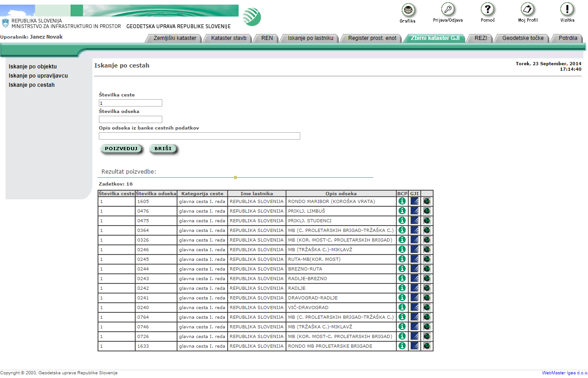Click the globe icon for section 0326

pos(427,240)
